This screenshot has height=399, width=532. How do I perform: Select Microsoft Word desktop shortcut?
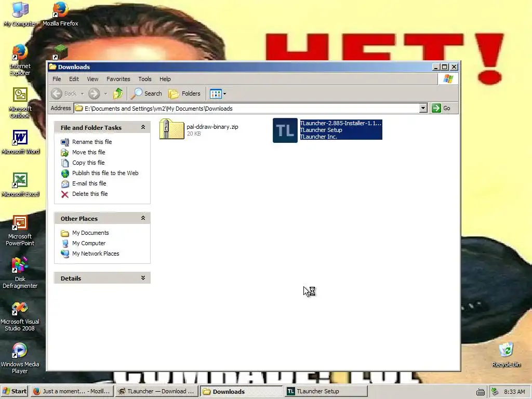(20, 141)
